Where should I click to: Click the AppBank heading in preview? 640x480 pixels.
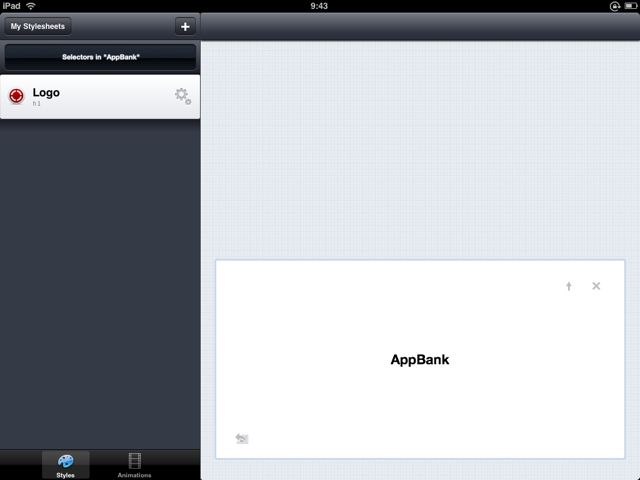tap(420, 360)
